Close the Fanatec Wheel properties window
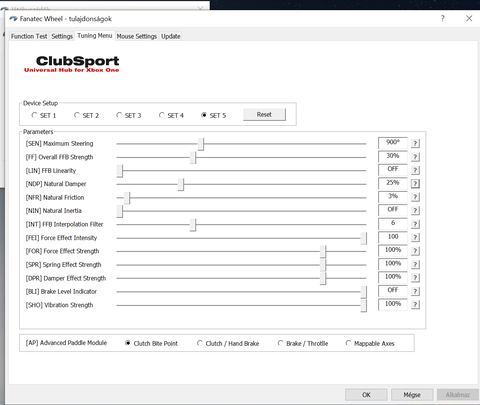The height and width of the screenshot is (405, 480). pyautogui.click(x=469, y=18)
